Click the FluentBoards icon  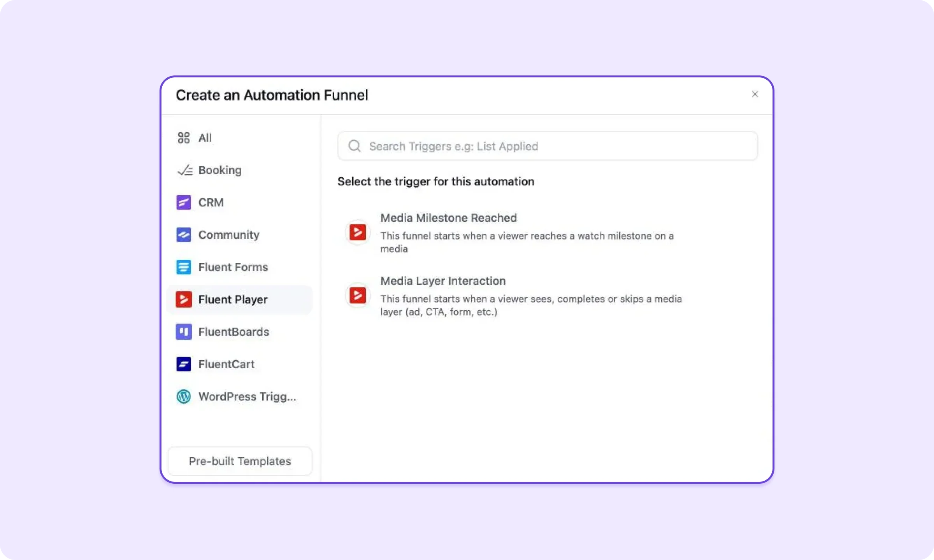coord(183,331)
